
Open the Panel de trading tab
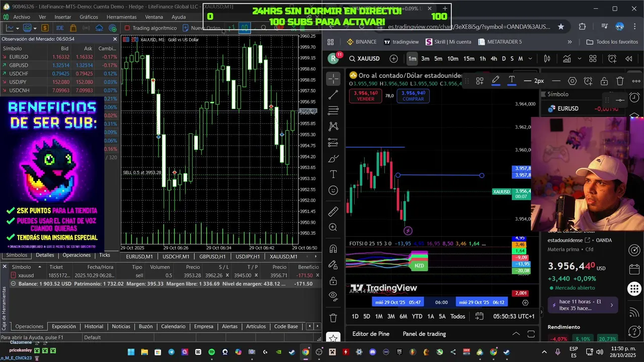(424, 334)
